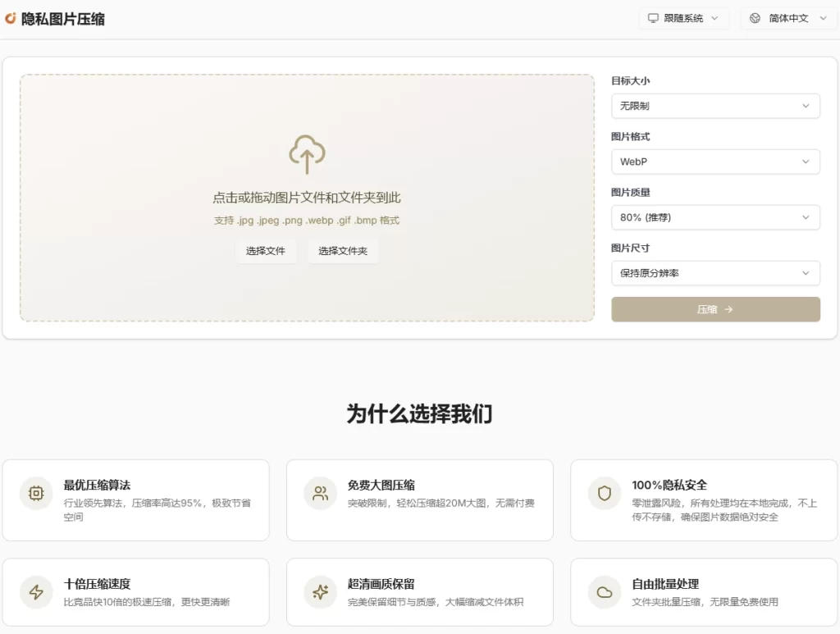
Task: Open the 图片格式 dropdown showing WebP
Action: (714, 162)
